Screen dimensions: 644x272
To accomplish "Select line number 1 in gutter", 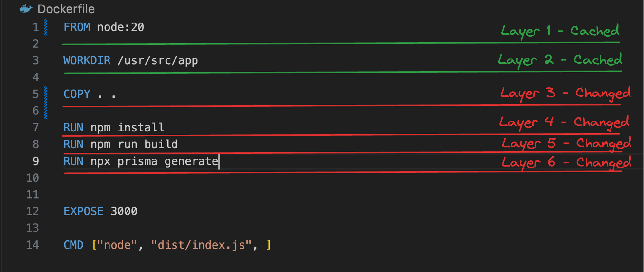I will pos(36,27).
